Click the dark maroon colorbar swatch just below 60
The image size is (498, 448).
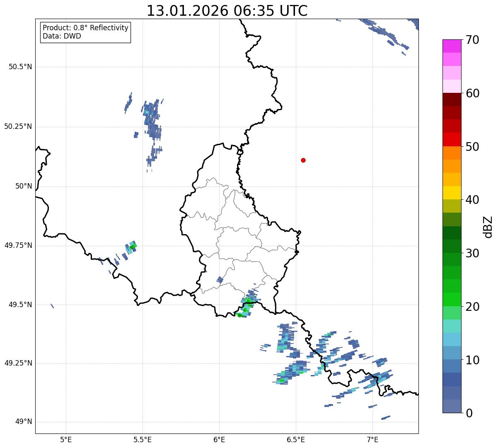tap(452, 99)
